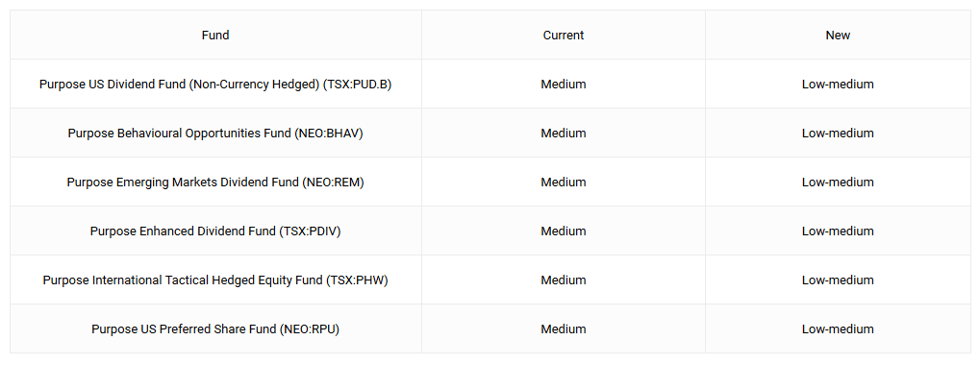
Task: Click Medium rating for BHAV fund
Action: coord(564,133)
